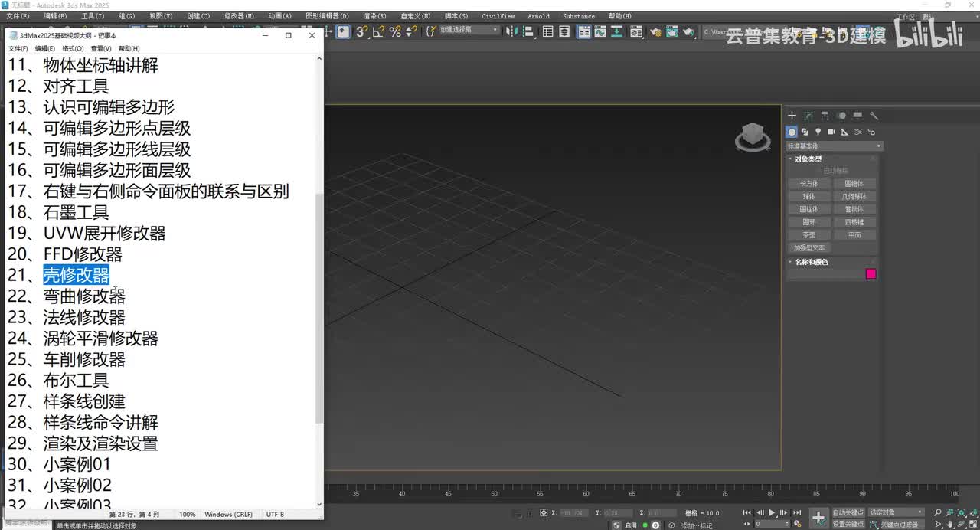980x530 pixels.
Task: Toggle Percent Snap in the main toolbar
Action: pos(395,31)
